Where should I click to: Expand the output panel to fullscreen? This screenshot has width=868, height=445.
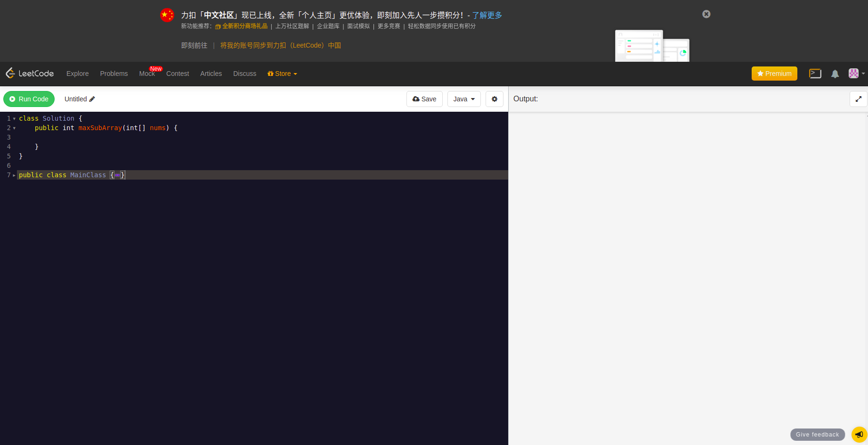tap(858, 99)
